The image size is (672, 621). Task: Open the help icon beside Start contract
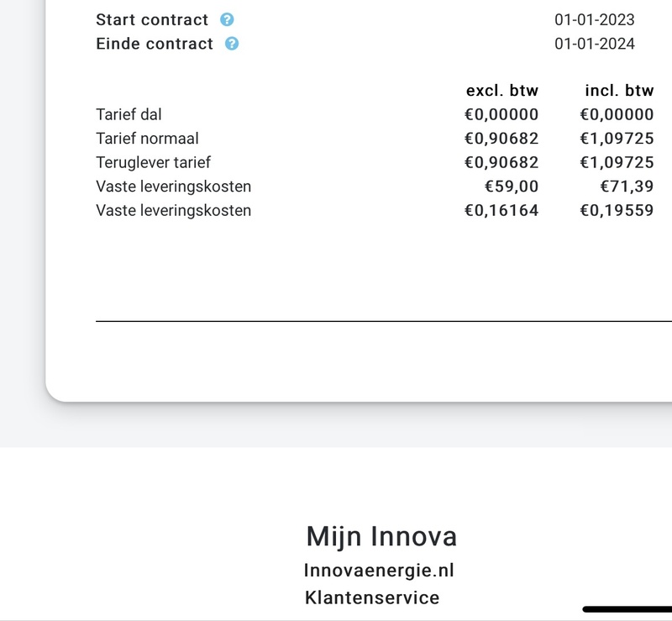(227, 20)
